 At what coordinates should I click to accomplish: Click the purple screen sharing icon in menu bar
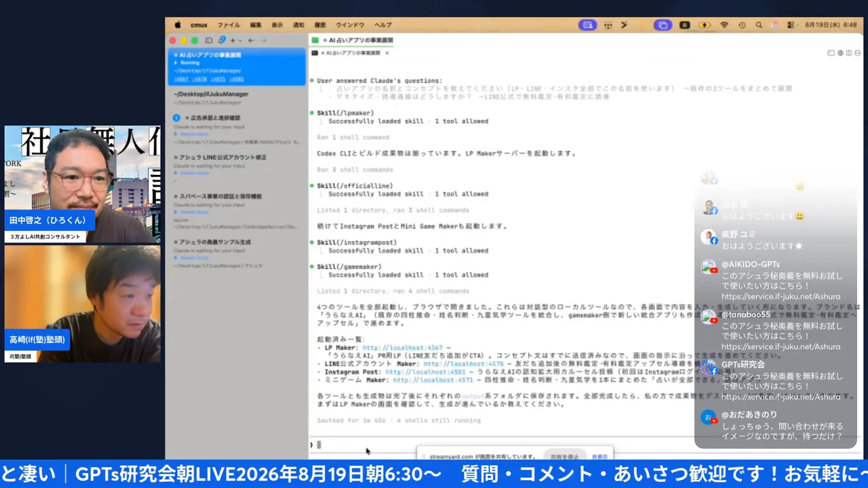(x=587, y=25)
